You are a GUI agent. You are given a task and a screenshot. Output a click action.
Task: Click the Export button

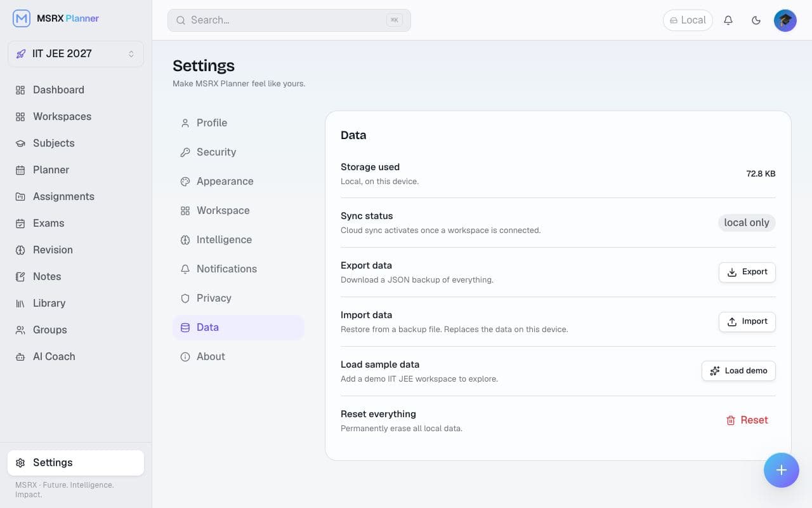[x=747, y=272]
